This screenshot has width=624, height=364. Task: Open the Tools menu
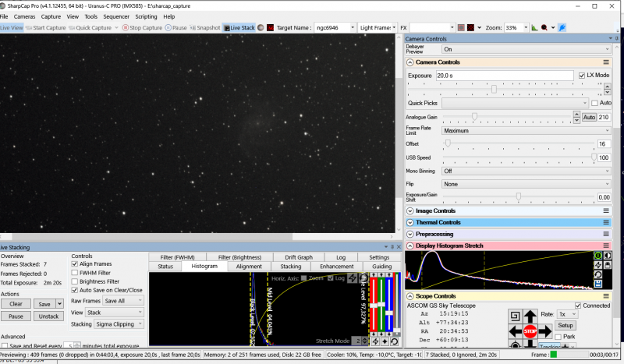(x=90, y=16)
